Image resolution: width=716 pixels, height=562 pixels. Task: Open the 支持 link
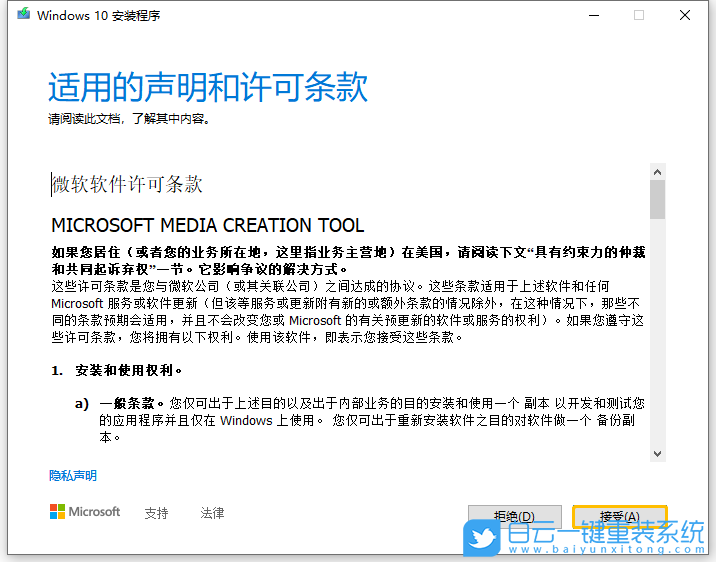(x=156, y=513)
